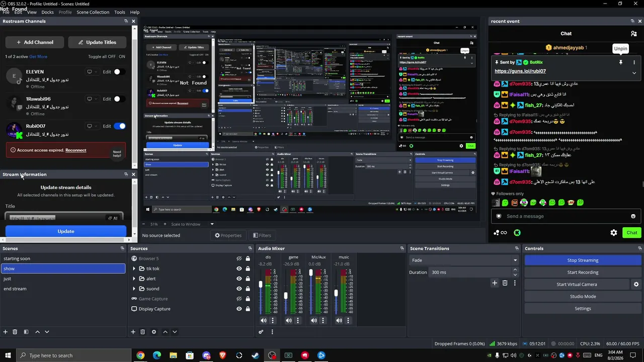Click the Reconnect link for expired account
Image resolution: width=644 pixels, height=362 pixels.
click(75, 150)
